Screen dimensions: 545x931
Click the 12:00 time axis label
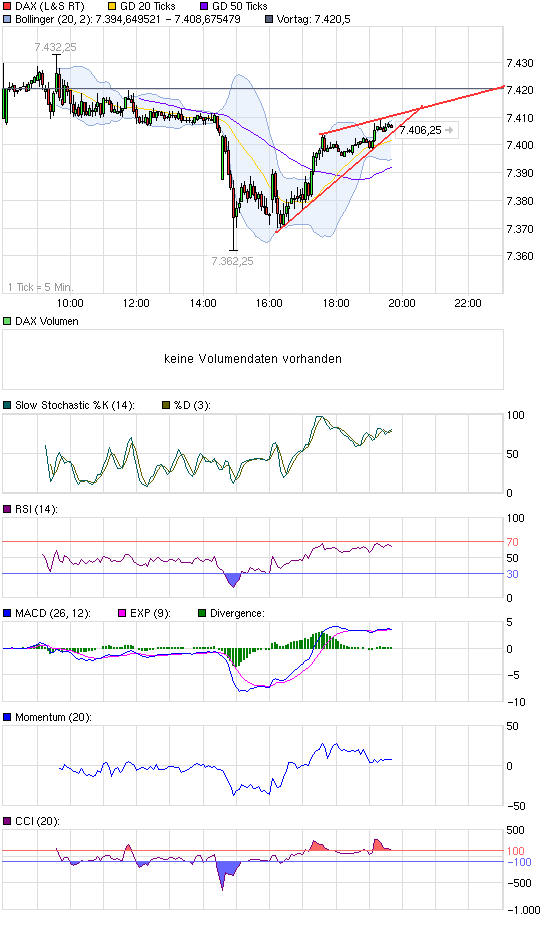click(137, 303)
